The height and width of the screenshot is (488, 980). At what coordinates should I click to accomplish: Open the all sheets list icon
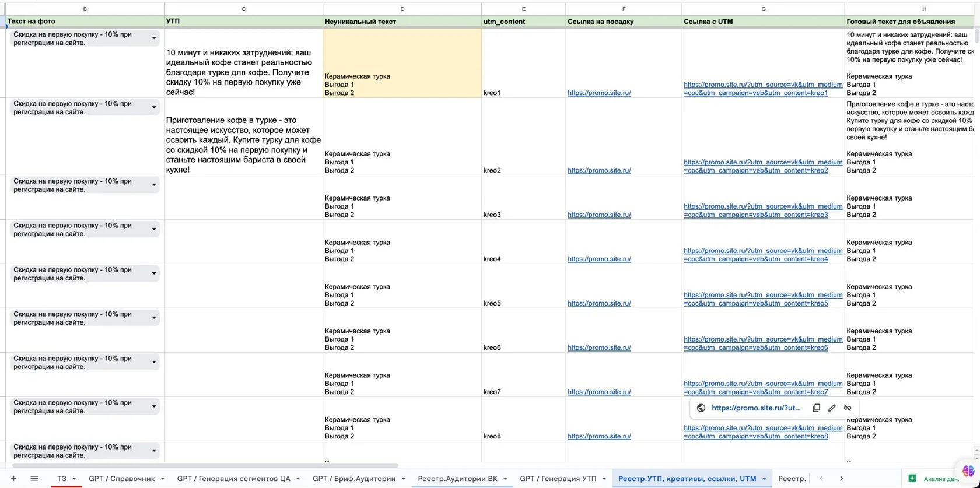click(34, 479)
